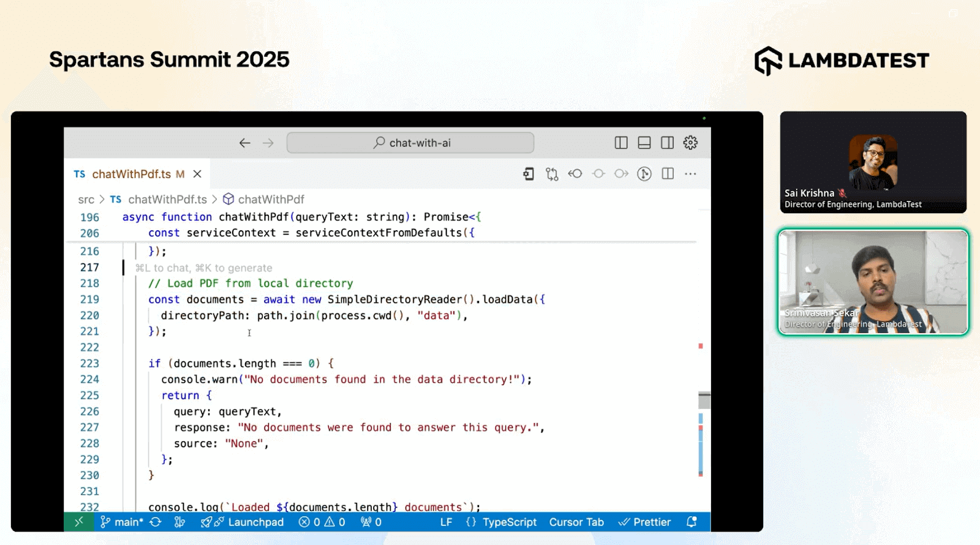Click the main* branch indicator
Image resolution: width=980 pixels, height=545 pixels.
coord(122,522)
